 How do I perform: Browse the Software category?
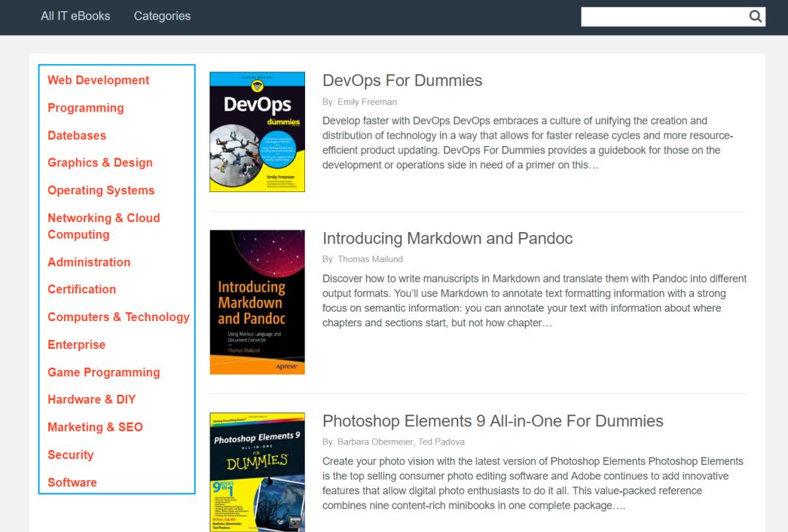tap(72, 482)
